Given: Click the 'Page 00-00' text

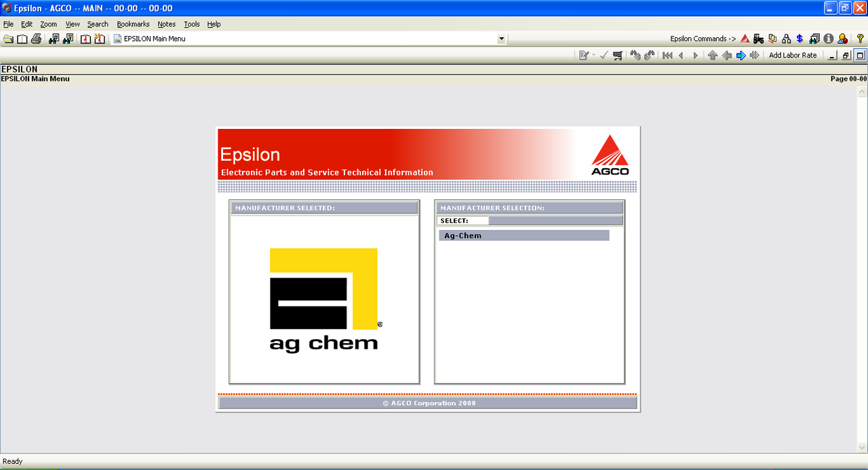Looking at the screenshot, I should click(848, 79).
